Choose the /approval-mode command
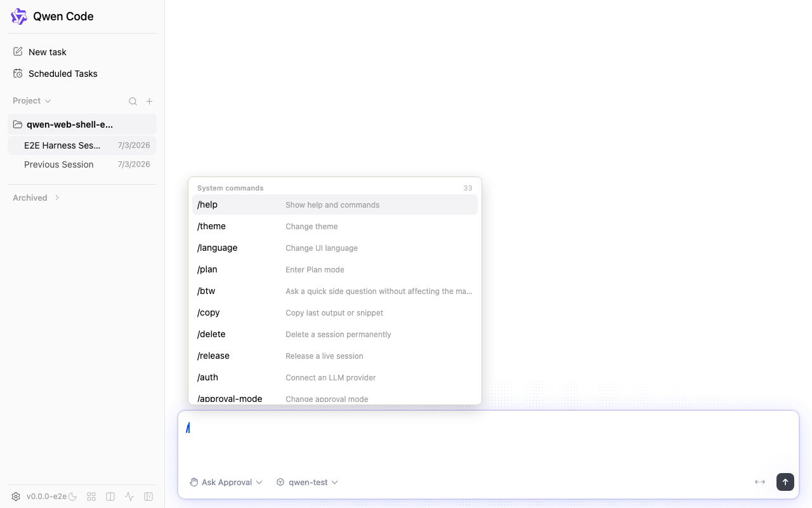 [x=335, y=397]
